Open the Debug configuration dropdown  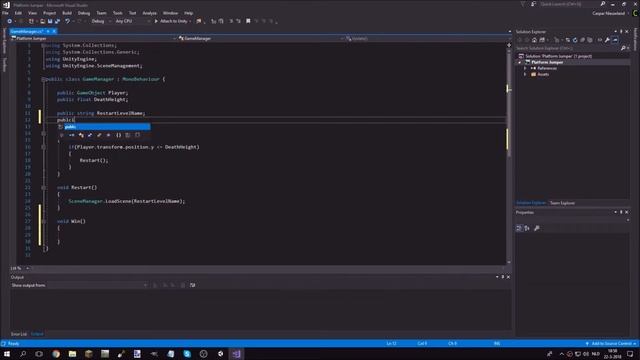(100, 21)
